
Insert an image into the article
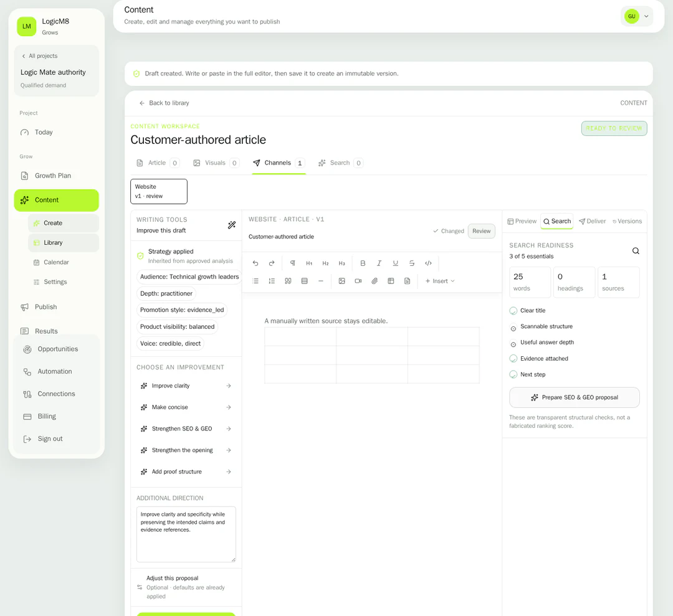pyautogui.click(x=341, y=281)
